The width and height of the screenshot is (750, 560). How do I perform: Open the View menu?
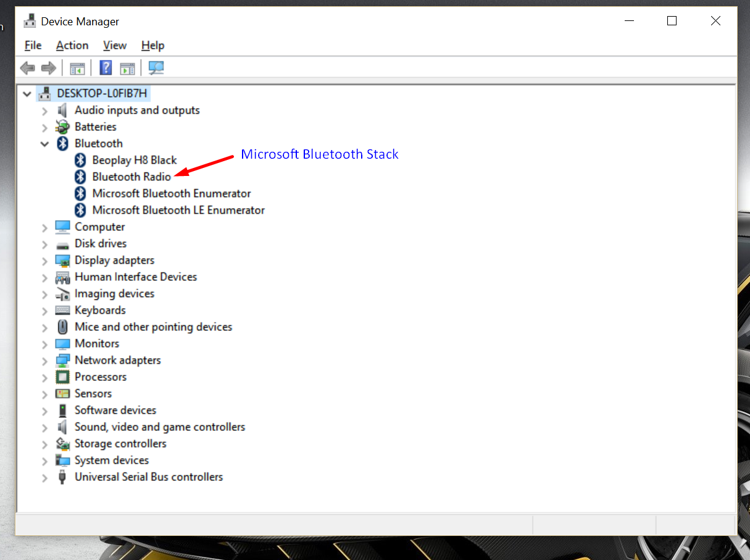point(115,45)
